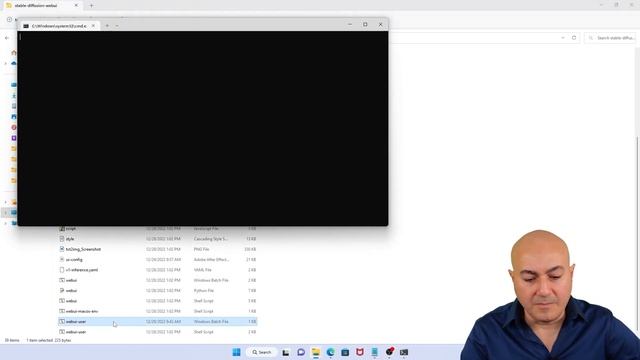Select the style CSS file
640x360 pixels.
pos(158,239)
